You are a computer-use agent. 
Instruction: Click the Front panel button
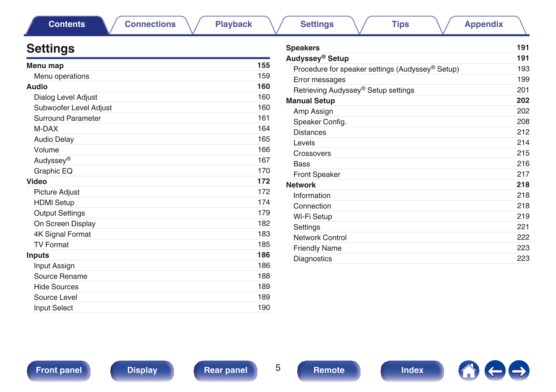tap(59, 370)
